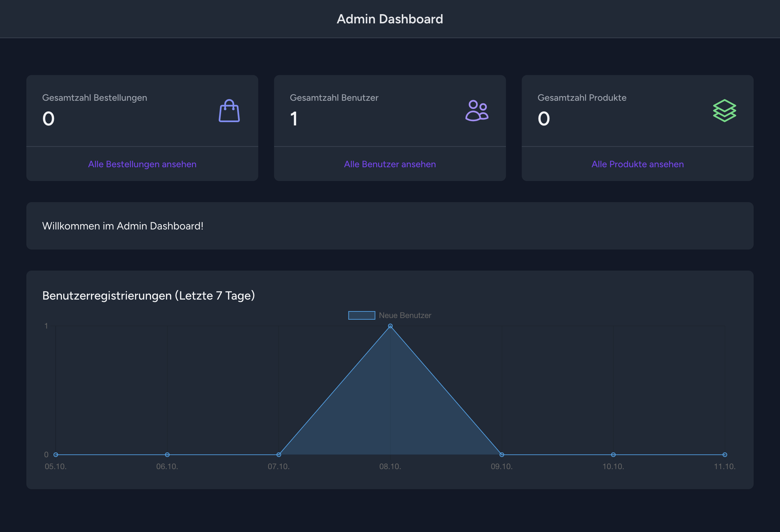Viewport: 780px width, 532px height.
Task: Click the data point on 11.10.
Action: click(725, 455)
